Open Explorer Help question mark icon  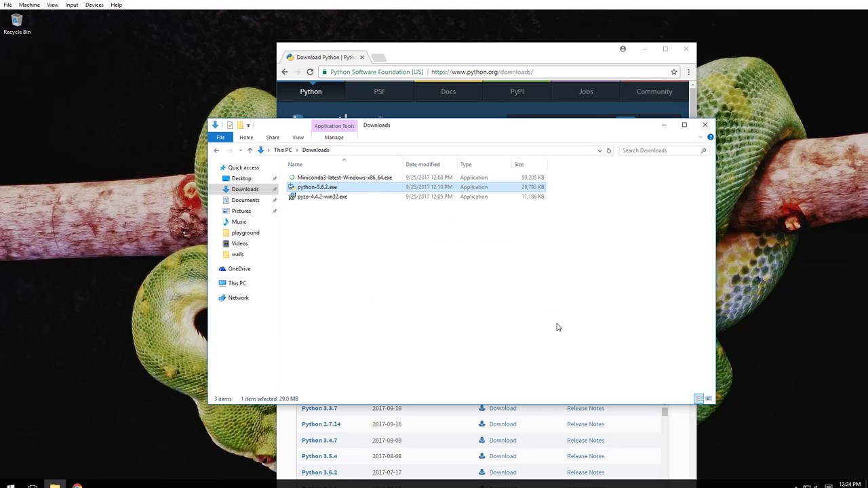(710, 137)
